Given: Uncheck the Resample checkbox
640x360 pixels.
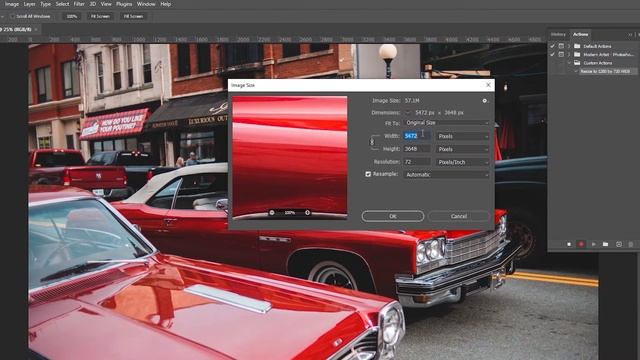Looking at the screenshot, I should pyautogui.click(x=368, y=174).
